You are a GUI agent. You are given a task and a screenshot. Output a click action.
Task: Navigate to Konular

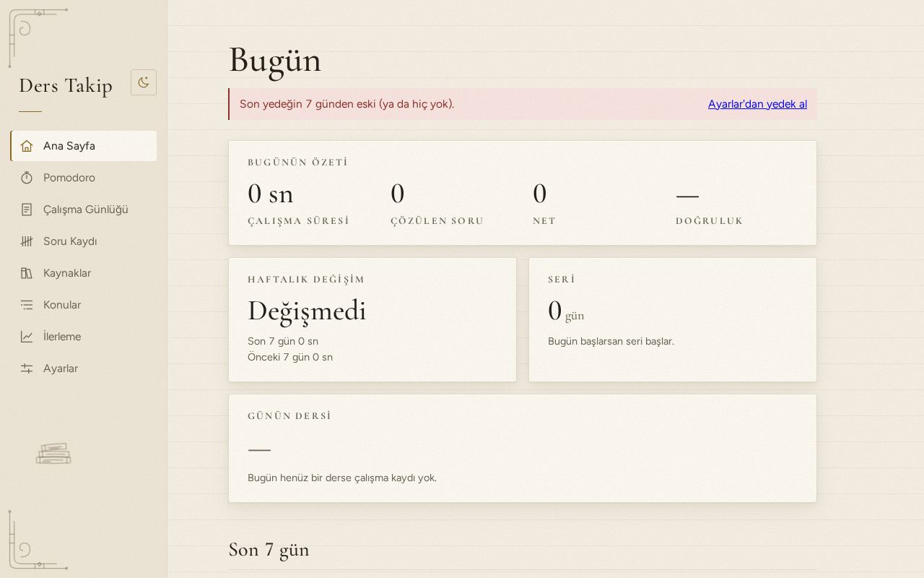point(84,305)
